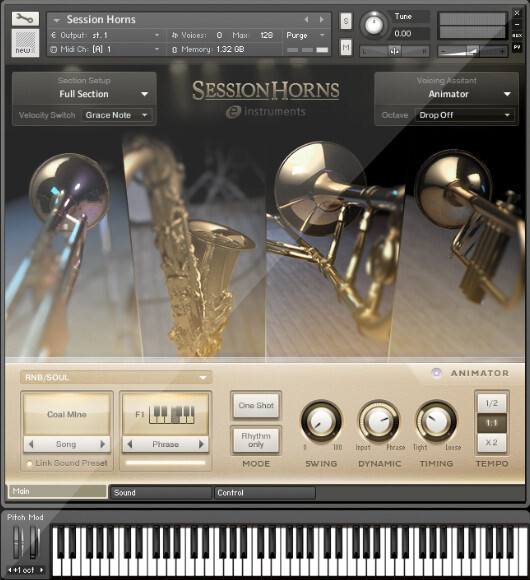The height and width of the screenshot is (580, 530).
Task: Set tempo to X2
Action: 492,442
